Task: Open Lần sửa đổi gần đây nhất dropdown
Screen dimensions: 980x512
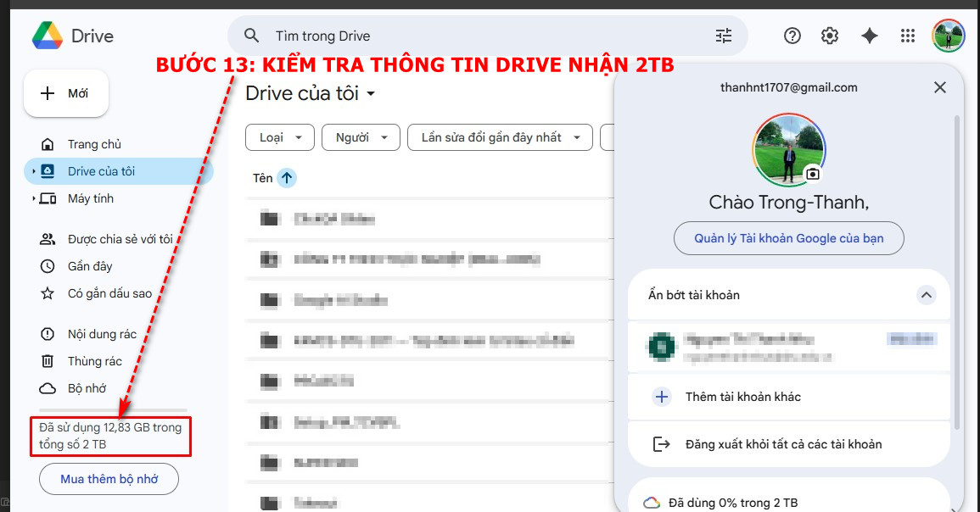Action: 500,137
